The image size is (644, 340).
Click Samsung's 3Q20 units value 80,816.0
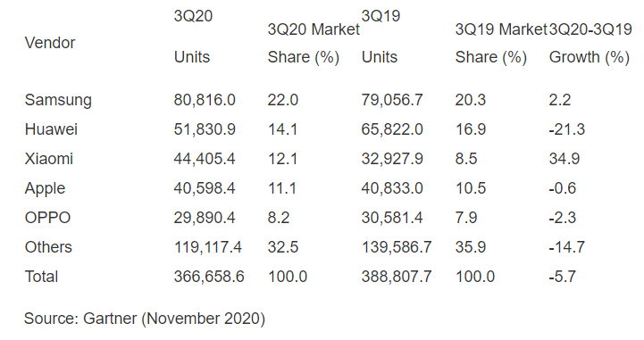click(205, 100)
